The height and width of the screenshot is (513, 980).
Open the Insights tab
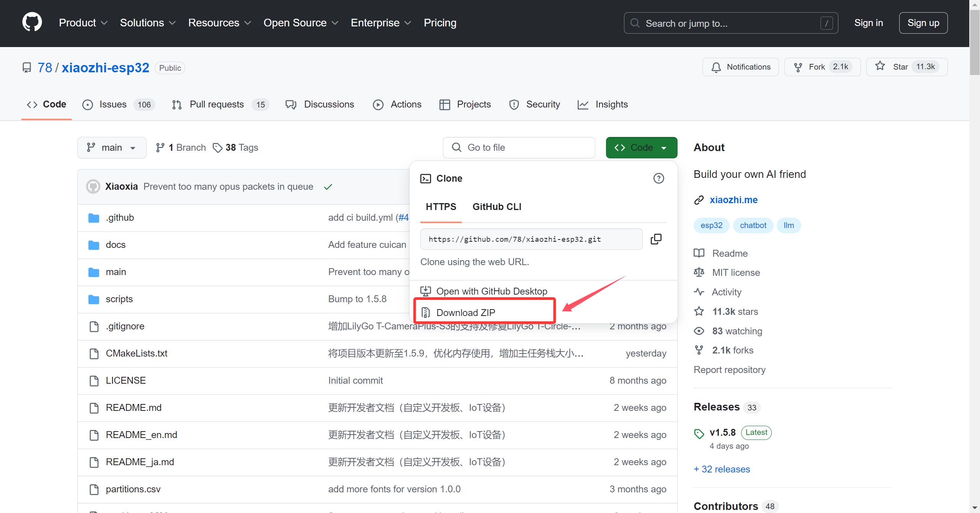point(603,104)
